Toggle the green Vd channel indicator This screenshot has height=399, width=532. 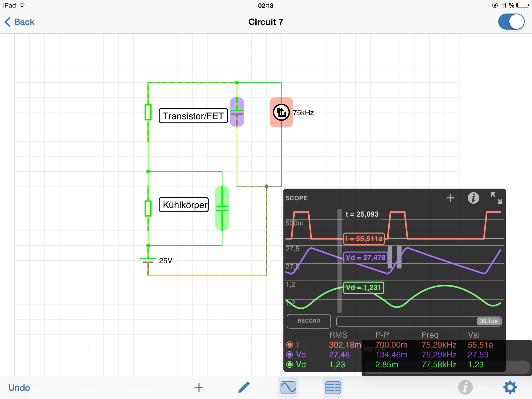coord(289,364)
